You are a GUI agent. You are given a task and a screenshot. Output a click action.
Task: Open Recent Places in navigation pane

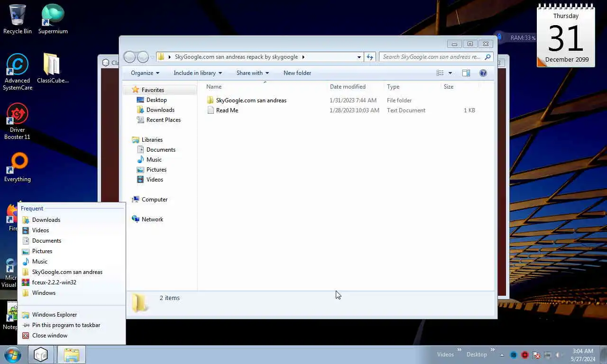pyautogui.click(x=163, y=120)
